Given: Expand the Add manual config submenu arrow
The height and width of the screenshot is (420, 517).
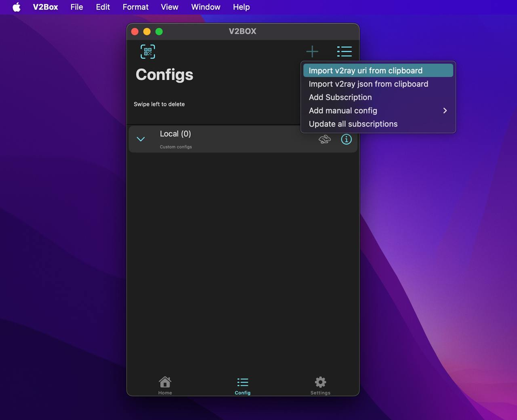Looking at the screenshot, I should coord(445,111).
